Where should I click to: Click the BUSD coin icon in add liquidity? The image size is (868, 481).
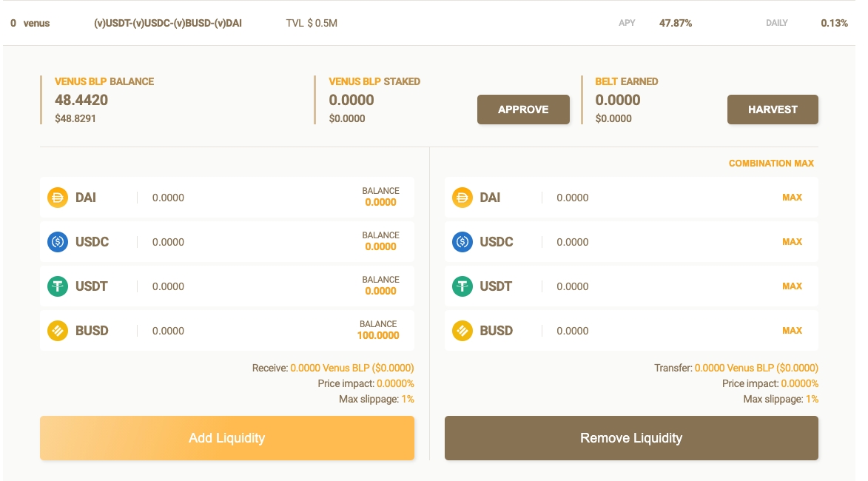[x=58, y=331]
